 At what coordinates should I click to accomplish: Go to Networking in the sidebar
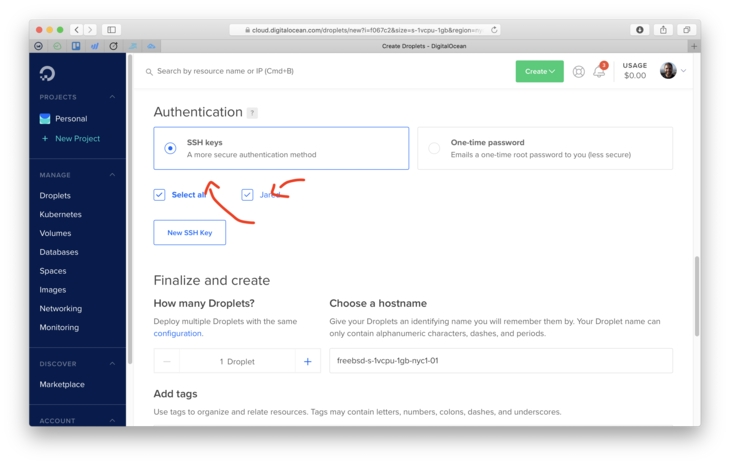60,309
